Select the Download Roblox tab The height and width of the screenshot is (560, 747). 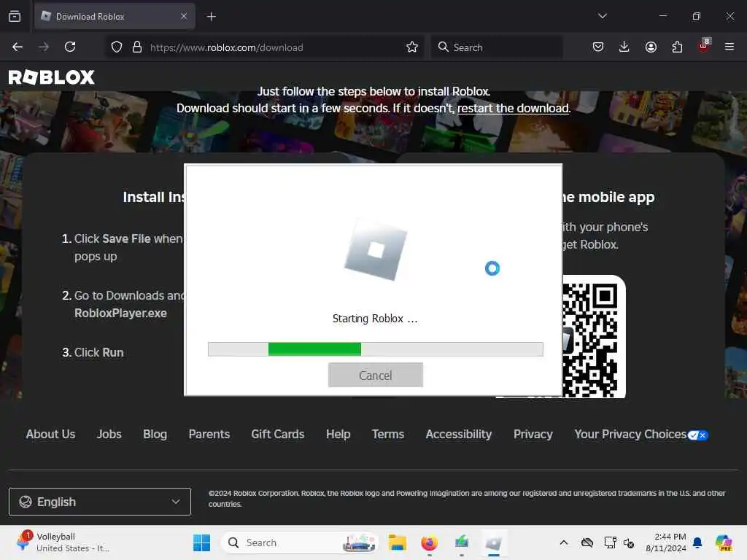(x=115, y=16)
